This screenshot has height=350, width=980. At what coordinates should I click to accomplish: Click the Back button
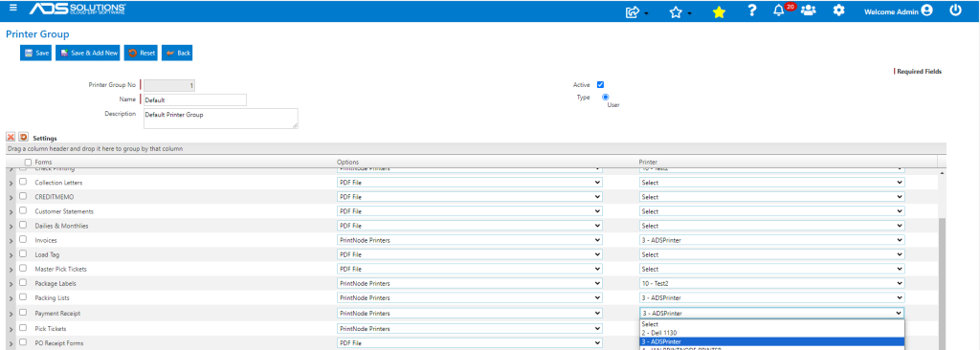[177, 54]
